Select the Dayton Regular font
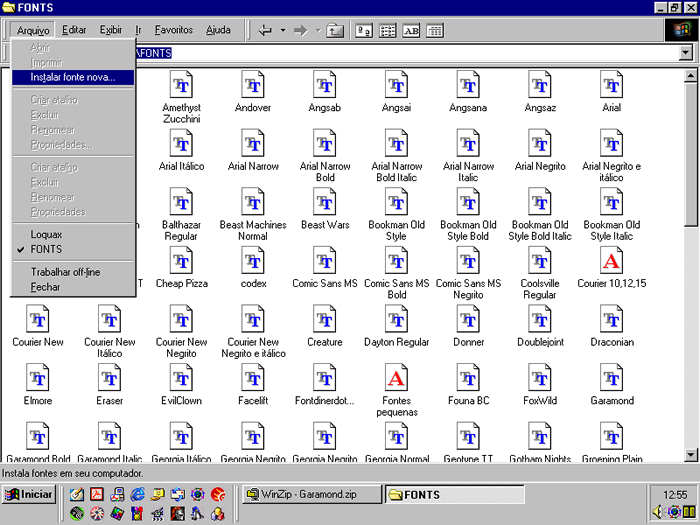700x525 pixels. click(396, 319)
